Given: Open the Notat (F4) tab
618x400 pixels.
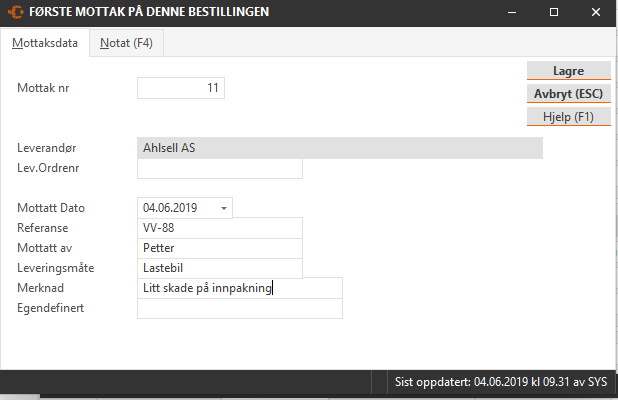Looking at the screenshot, I should coord(126,43).
